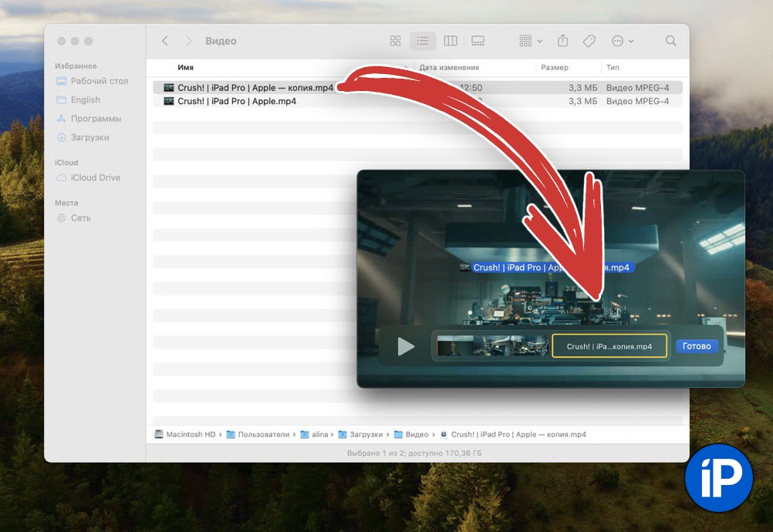Open the Tags editor icon
The image size is (773, 532).
click(589, 41)
